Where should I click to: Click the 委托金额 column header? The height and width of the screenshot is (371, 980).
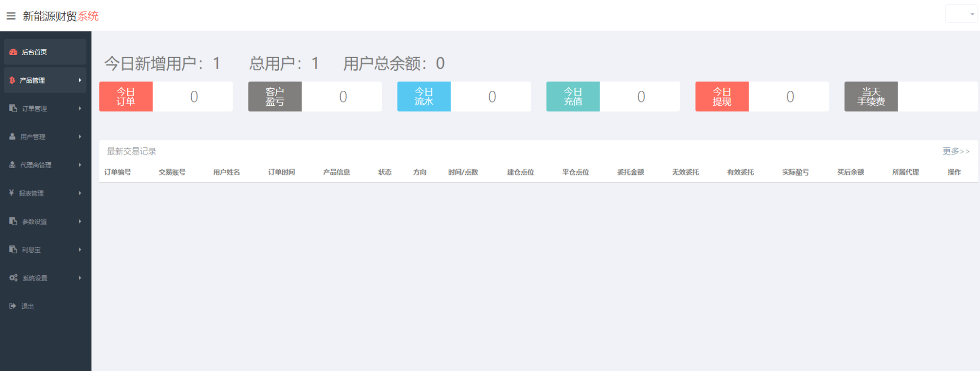click(631, 172)
